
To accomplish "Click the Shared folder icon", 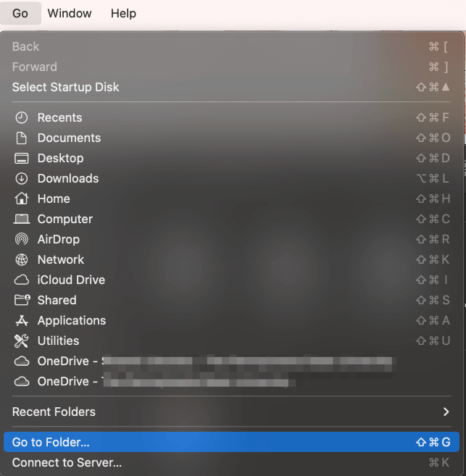I will click(22, 300).
